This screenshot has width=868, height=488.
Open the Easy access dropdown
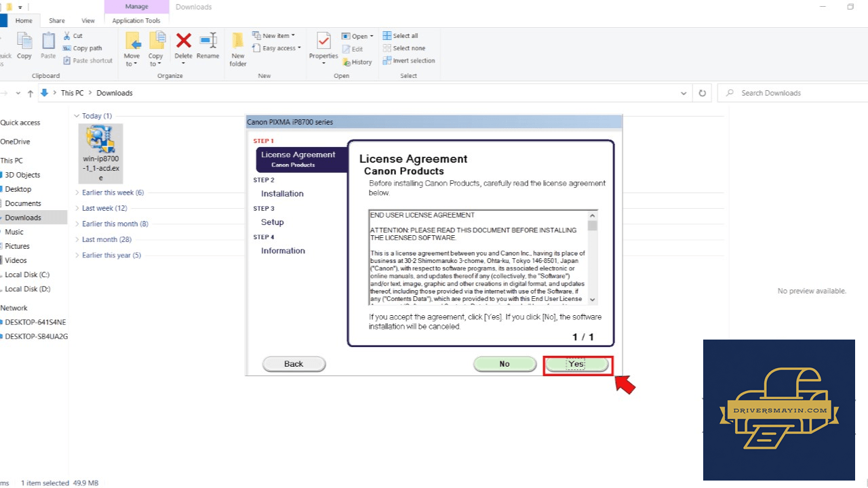pos(277,48)
